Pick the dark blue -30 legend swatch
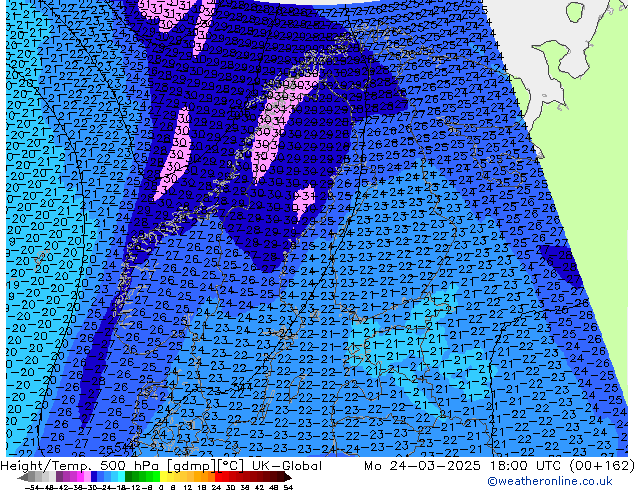 point(94,477)
